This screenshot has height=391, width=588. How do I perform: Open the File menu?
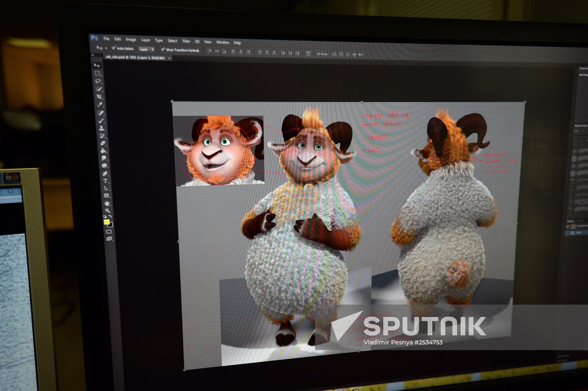click(107, 39)
